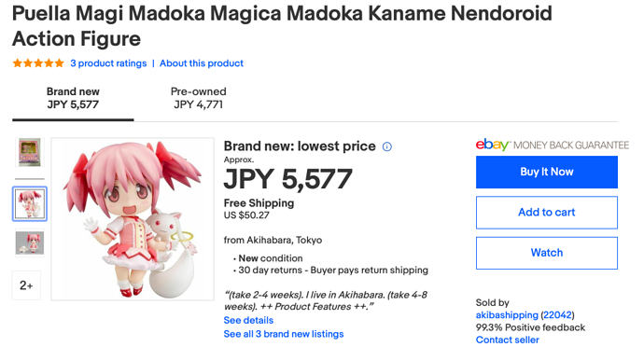The width and height of the screenshot is (644, 347).
Task: Select the Madoka with Kyubey thumbnail
Action: coord(30,203)
